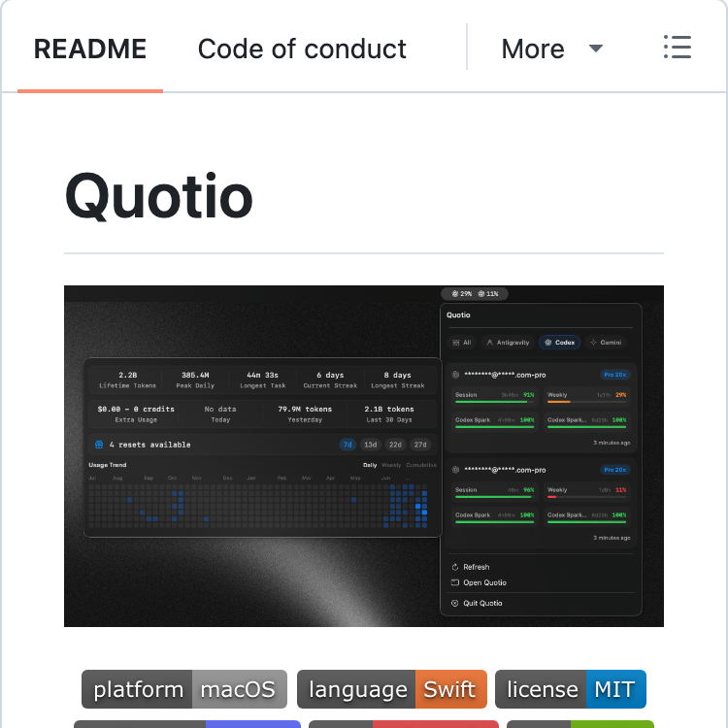
Task: Open the README tab
Action: 90,49
